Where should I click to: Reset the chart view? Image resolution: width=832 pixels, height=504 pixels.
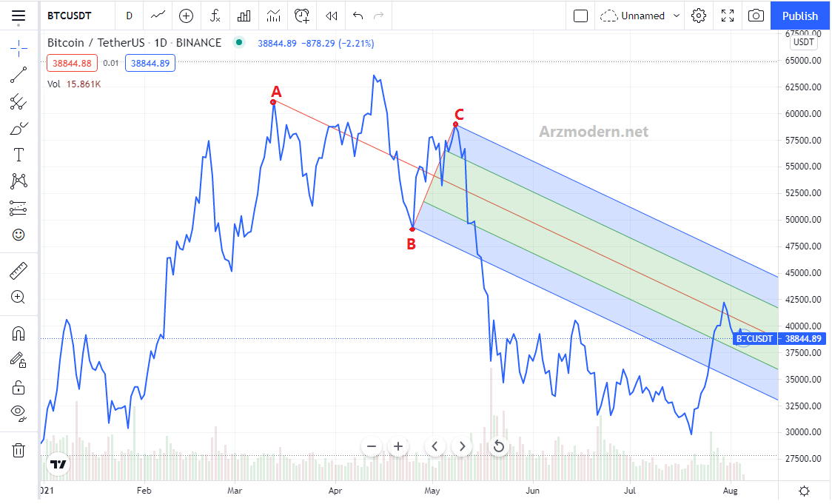pos(498,446)
